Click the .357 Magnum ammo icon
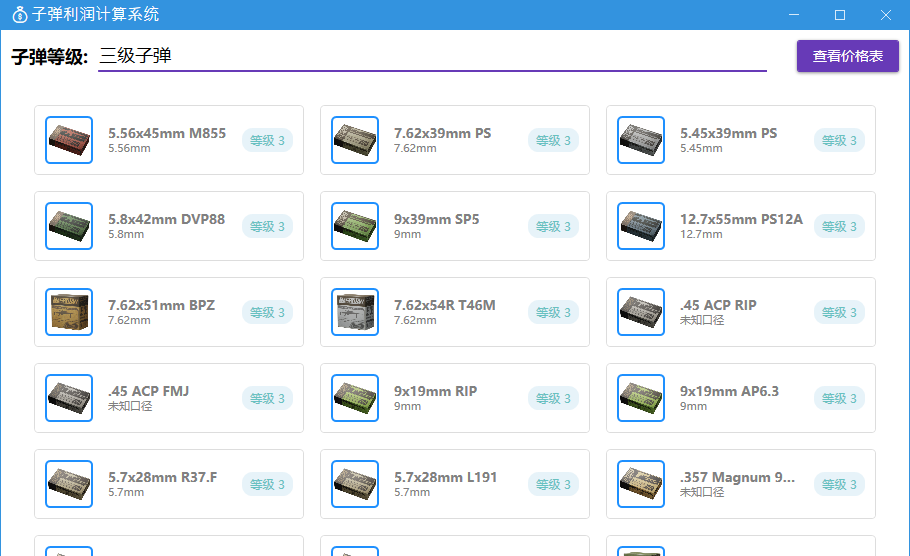 tap(641, 485)
